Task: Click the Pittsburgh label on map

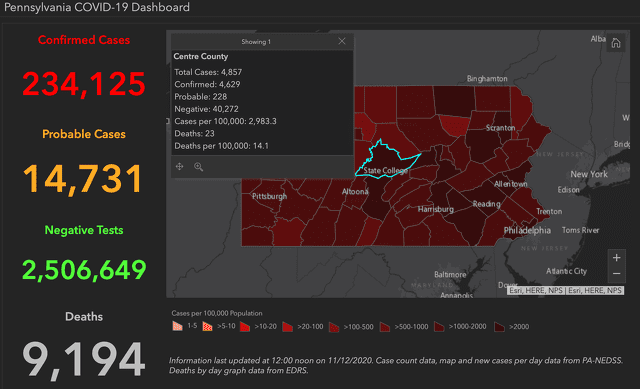Action: pos(269,196)
